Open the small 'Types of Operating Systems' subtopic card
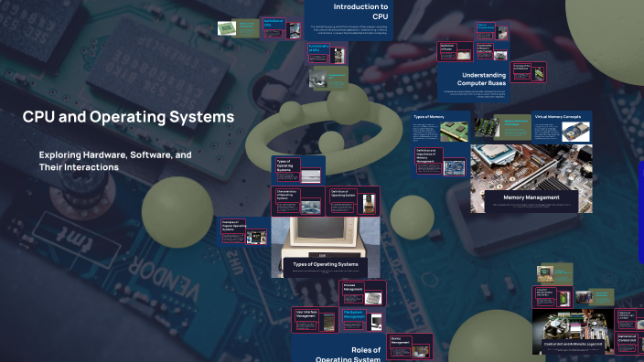Image resolution: width=644 pixels, height=362 pixels. click(x=298, y=170)
